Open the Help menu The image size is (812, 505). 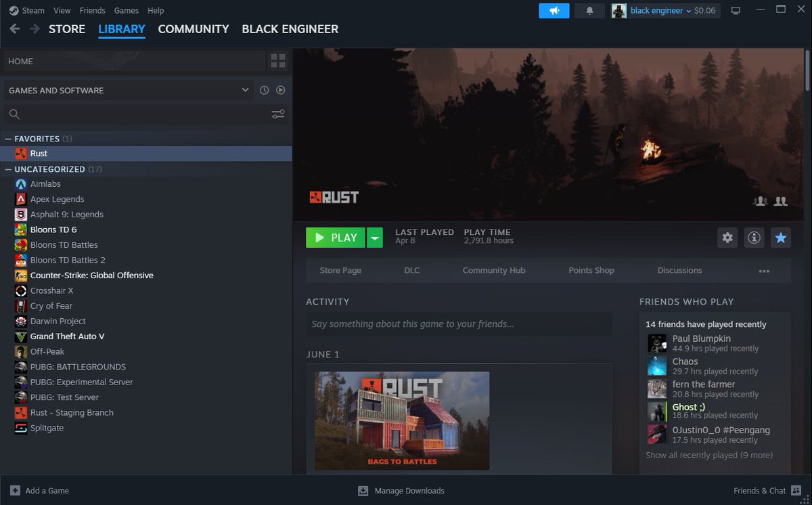click(156, 10)
